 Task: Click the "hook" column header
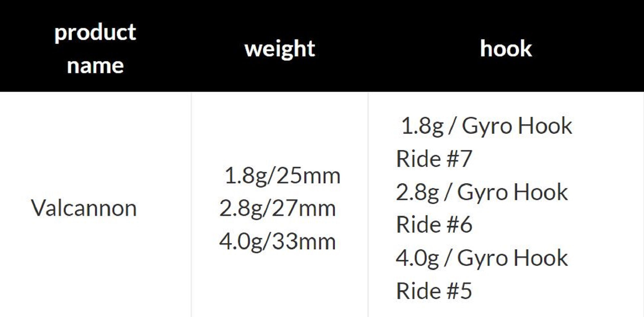(x=506, y=49)
